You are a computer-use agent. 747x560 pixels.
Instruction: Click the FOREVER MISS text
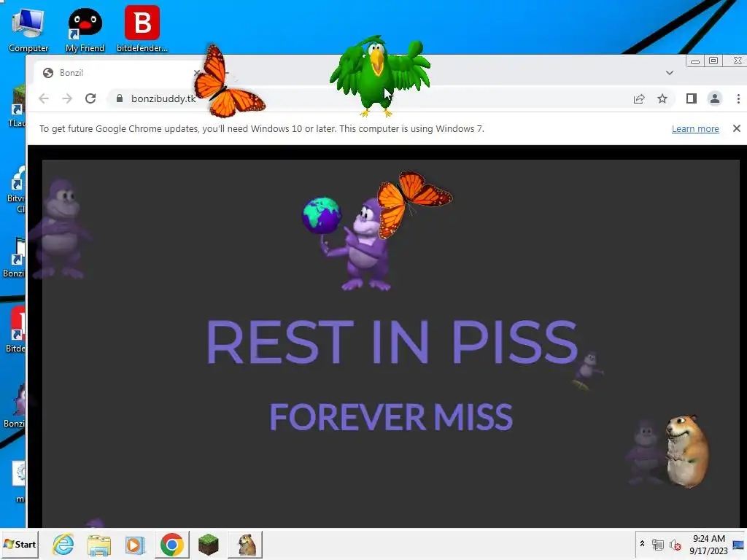(391, 416)
